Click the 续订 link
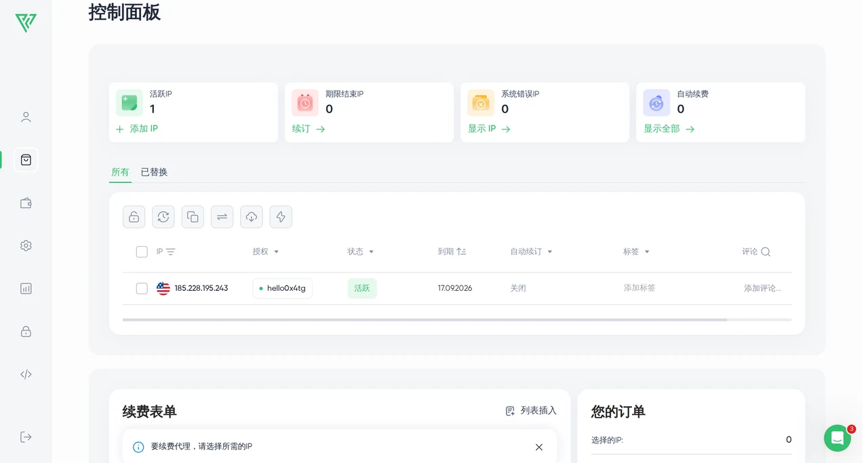The height and width of the screenshot is (463, 868). click(309, 129)
